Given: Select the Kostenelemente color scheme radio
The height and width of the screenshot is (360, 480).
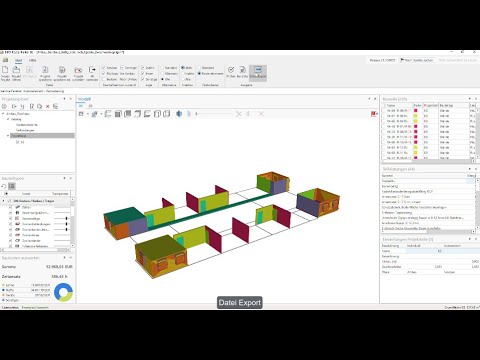Looking at the screenshot, I should pyautogui.click(x=199, y=73).
